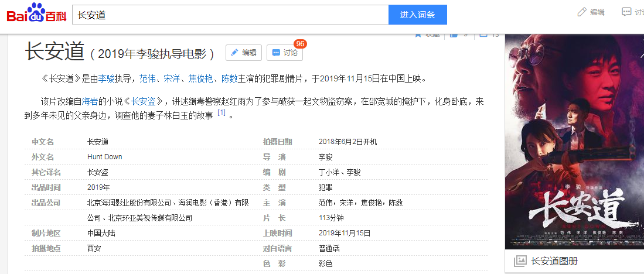Viewport: 644px width, 274px height.
Task: Click the reference footnote [1]
Action: [221, 112]
